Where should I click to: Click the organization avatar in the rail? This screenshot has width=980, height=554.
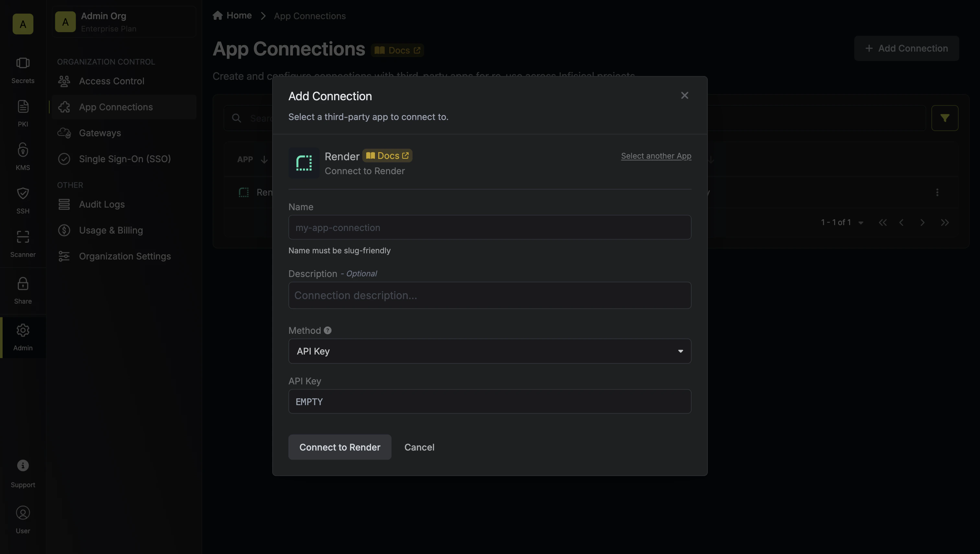pos(23,24)
